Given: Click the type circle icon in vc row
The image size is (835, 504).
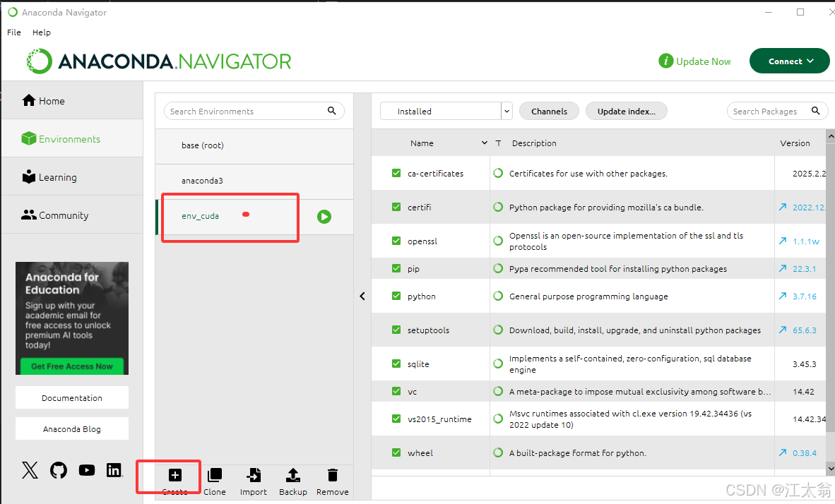Looking at the screenshot, I should coord(498,391).
